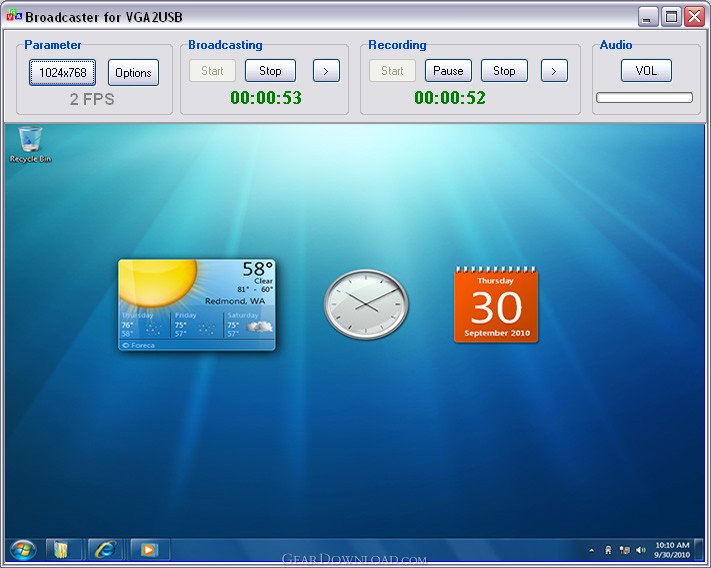Show hidden tray icons arrow
The height and width of the screenshot is (568, 711).
[591, 551]
